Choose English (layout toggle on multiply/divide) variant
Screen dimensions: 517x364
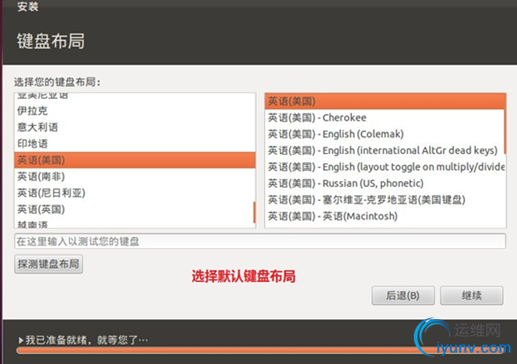[384, 167]
